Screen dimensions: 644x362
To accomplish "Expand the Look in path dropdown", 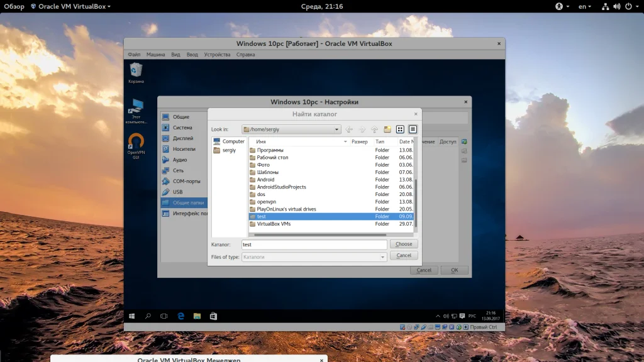I will (x=337, y=129).
